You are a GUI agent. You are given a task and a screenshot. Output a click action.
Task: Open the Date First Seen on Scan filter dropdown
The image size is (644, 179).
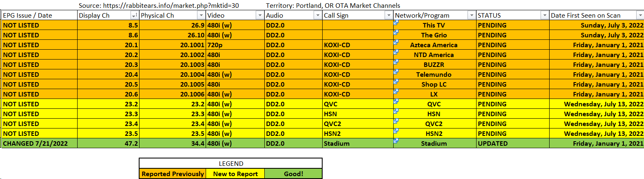tap(640, 15)
